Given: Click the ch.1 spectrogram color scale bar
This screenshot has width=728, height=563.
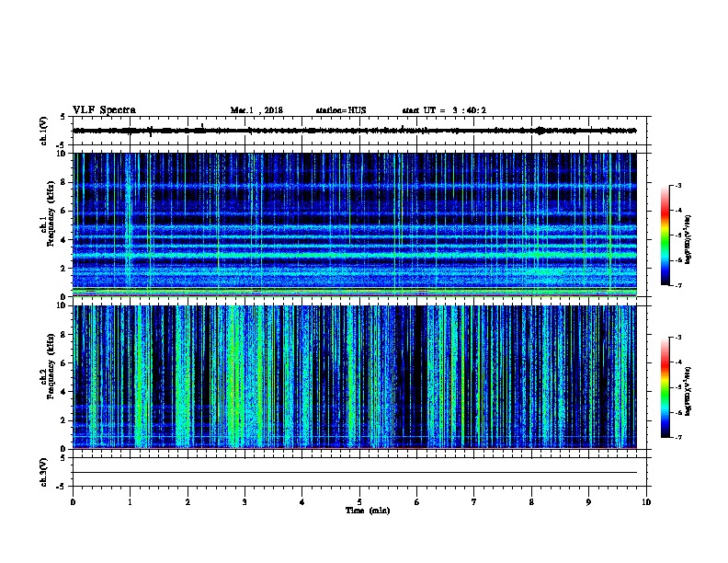Looking at the screenshot, I should (665, 236).
